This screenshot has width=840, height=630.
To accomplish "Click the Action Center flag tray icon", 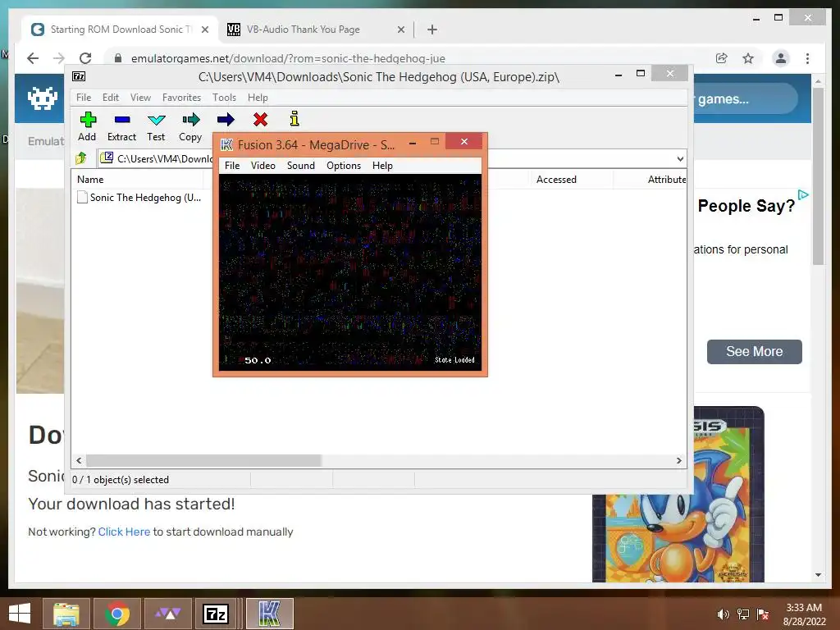I will [x=763, y=614].
